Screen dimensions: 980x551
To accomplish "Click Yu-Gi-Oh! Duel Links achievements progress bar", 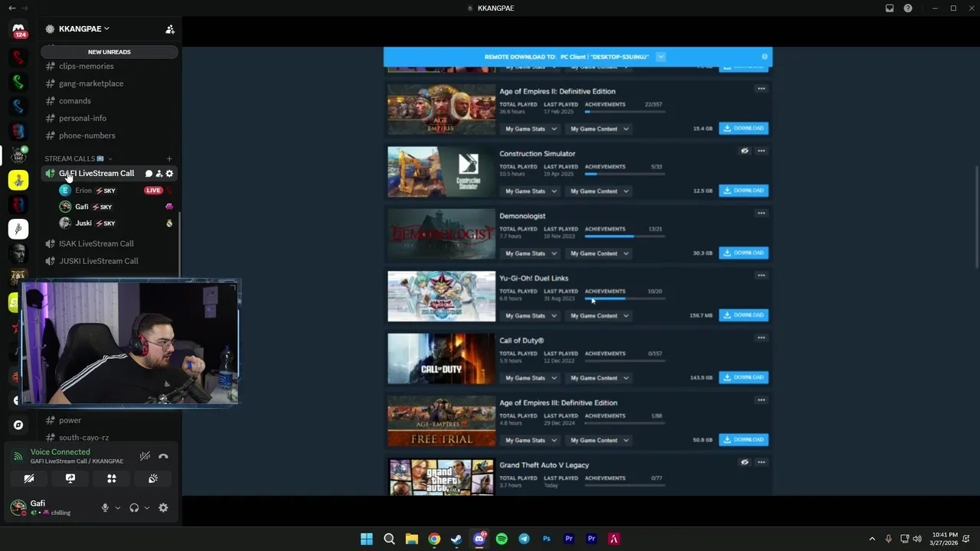I will pos(625,298).
